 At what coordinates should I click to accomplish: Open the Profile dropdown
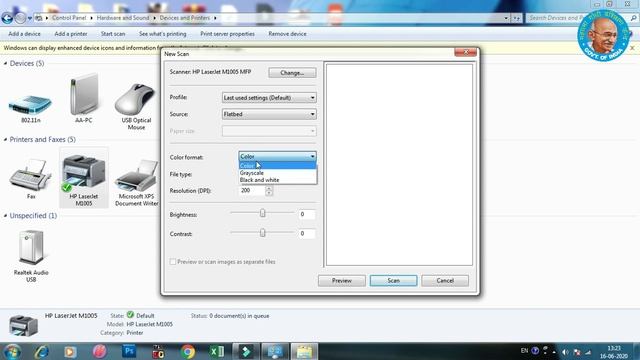click(x=269, y=98)
